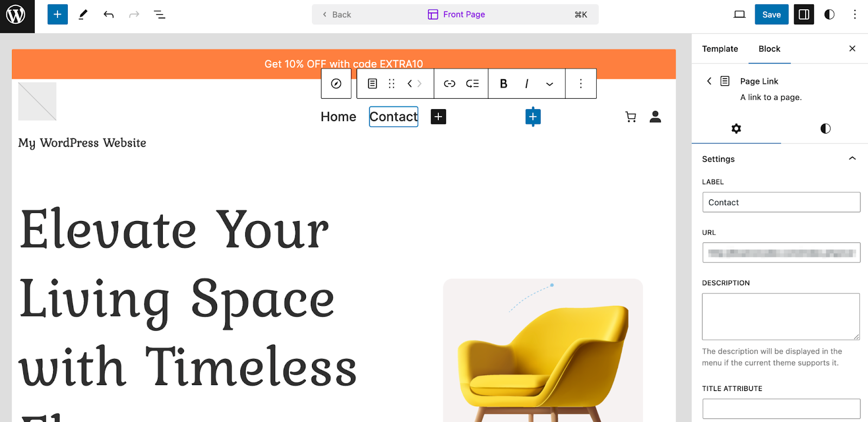868x422 pixels.
Task: Click the link icon in block toolbar
Action: pyautogui.click(x=450, y=84)
